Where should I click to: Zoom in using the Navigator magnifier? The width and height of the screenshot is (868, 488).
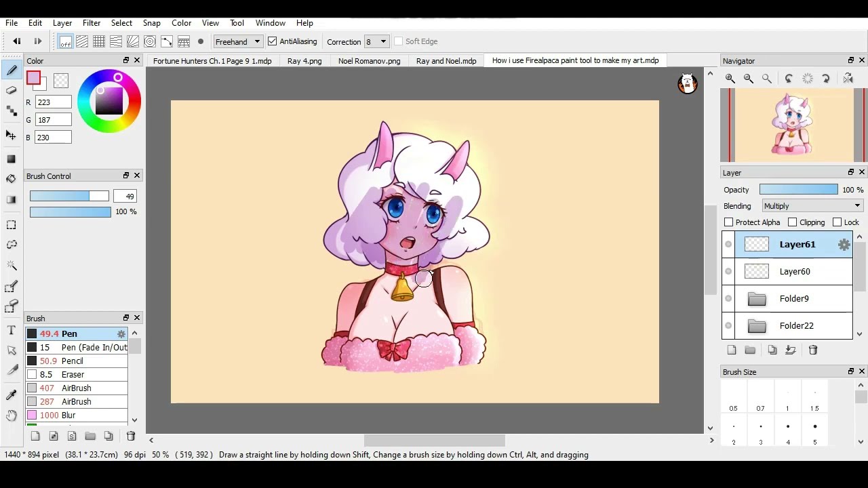pyautogui.click(x=730, y=79)
